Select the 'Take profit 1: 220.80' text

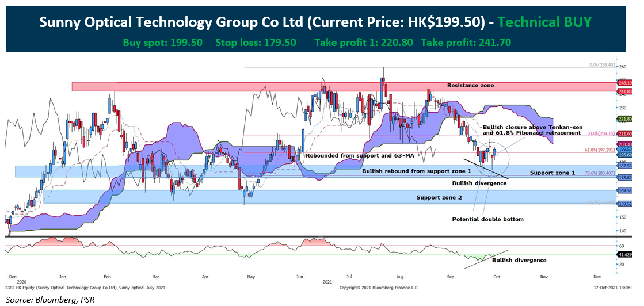[x=364, y=42]
